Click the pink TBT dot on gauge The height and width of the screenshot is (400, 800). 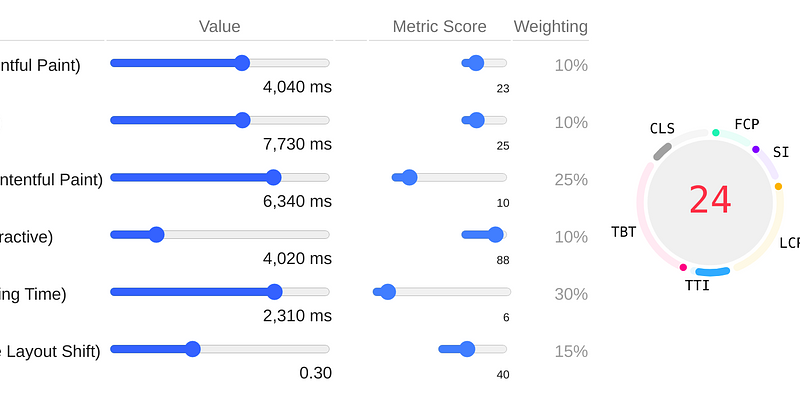683,267
